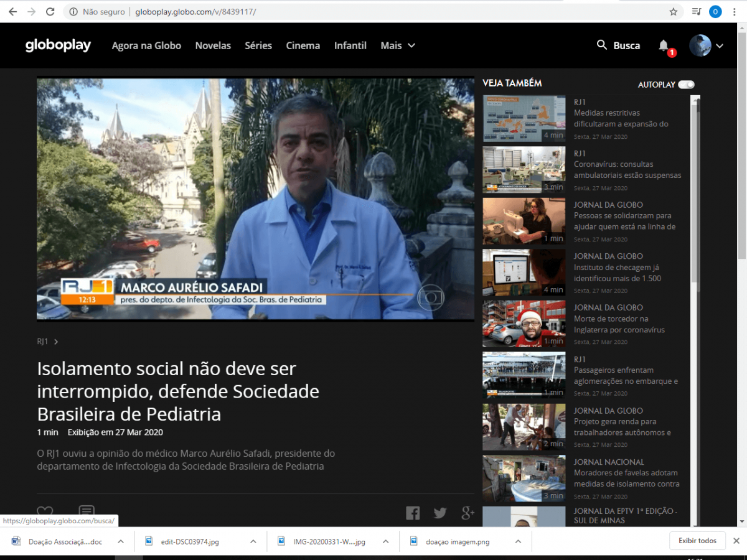Click the search magnifier icon
Image resolution: width=747 pixels, height=560 pixels.
[601, 45]
